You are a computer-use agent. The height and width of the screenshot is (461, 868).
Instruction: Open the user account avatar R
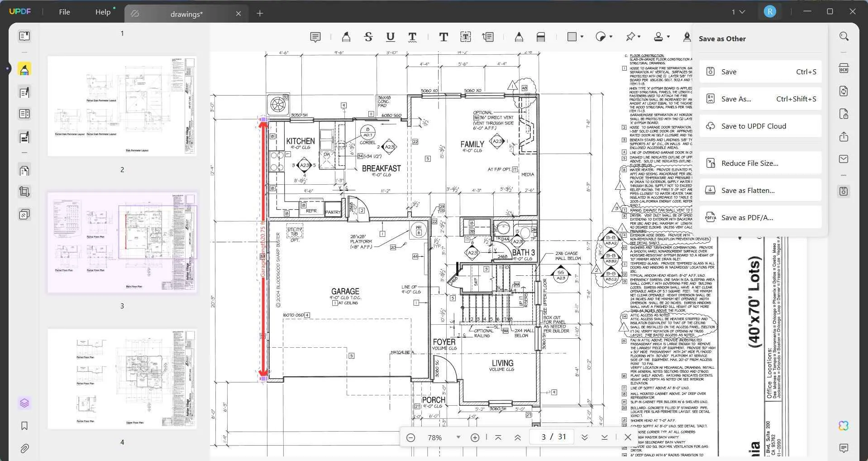pyautogui.click(x=770, y=12)
